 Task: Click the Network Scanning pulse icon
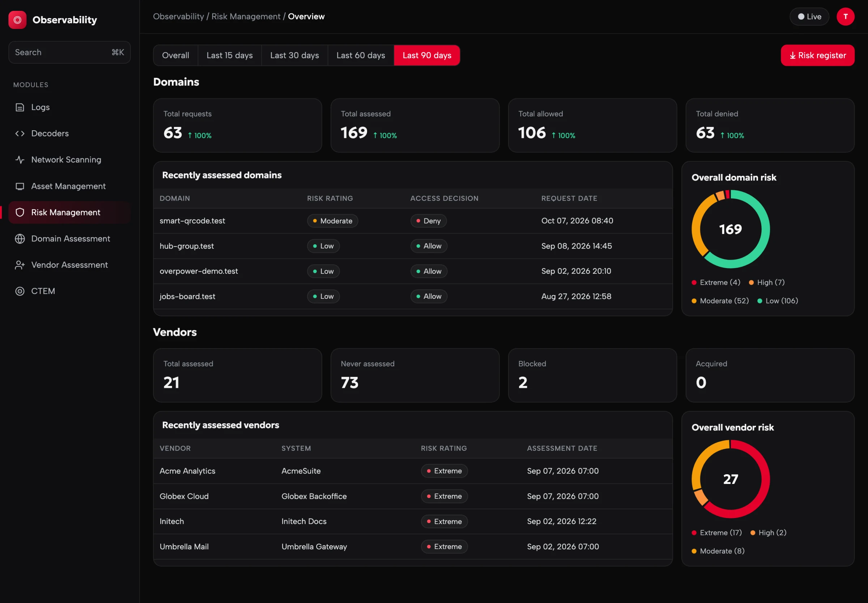tap(20, 160)
